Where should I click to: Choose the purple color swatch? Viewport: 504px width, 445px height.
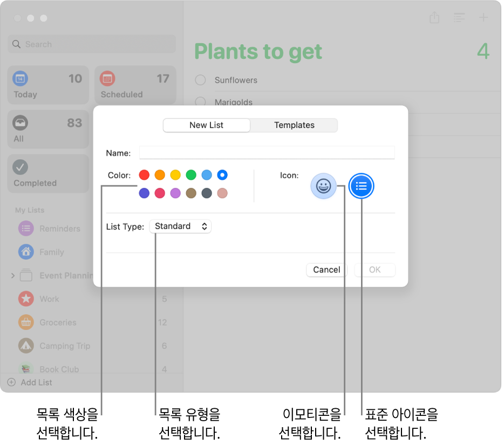[175, 193]
